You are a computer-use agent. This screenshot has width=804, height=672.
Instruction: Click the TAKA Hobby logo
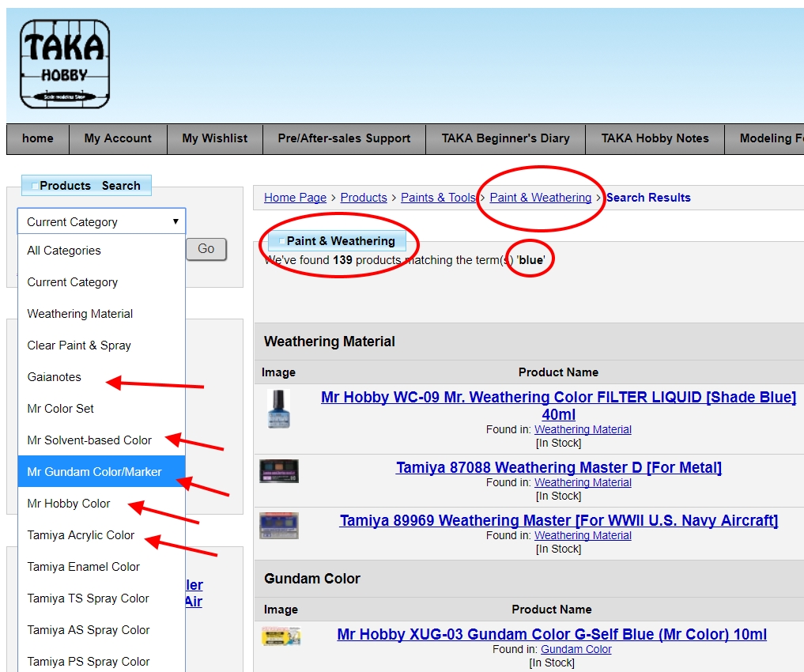(x=65, y=64)
